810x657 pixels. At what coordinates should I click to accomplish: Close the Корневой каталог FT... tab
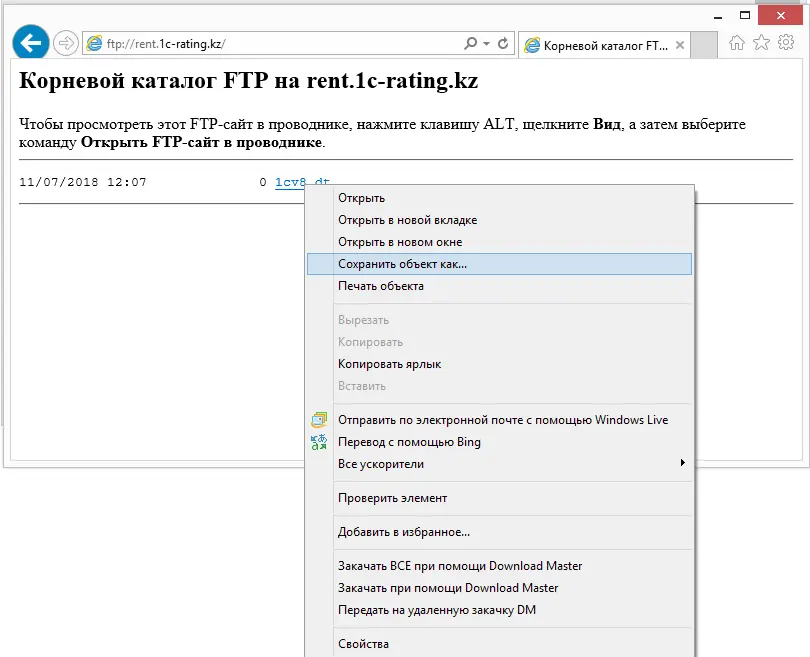(680, 45)
